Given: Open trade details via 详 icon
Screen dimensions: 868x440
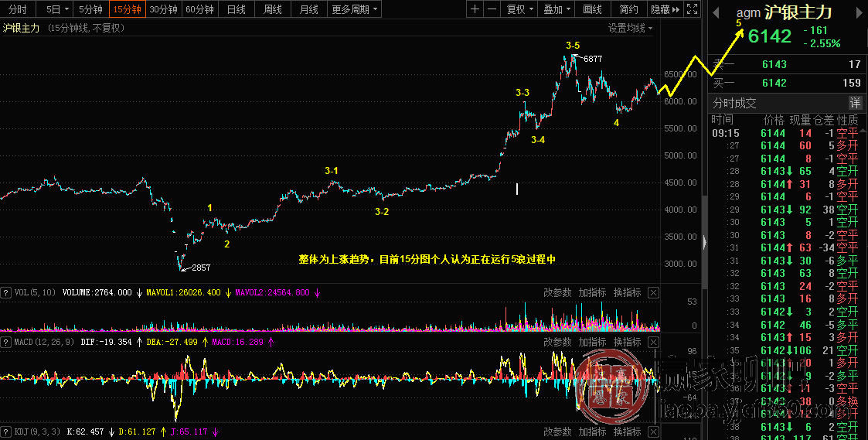Looking at the screenshot, I should pyautogui.click(x=856, y=103).
